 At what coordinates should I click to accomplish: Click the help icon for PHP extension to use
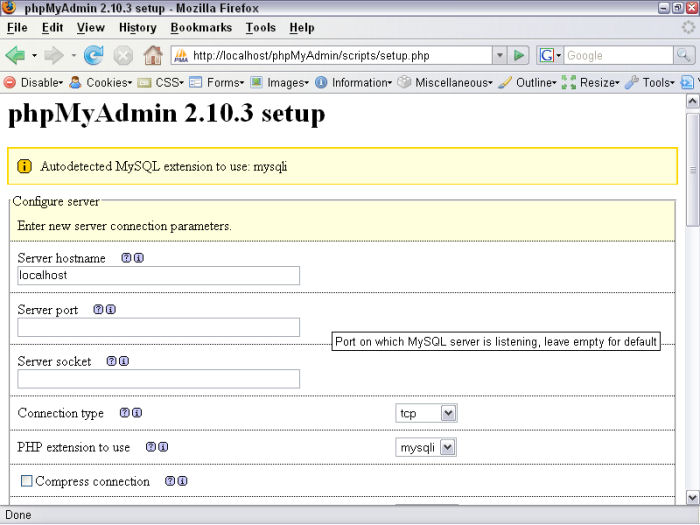point(151,447)
